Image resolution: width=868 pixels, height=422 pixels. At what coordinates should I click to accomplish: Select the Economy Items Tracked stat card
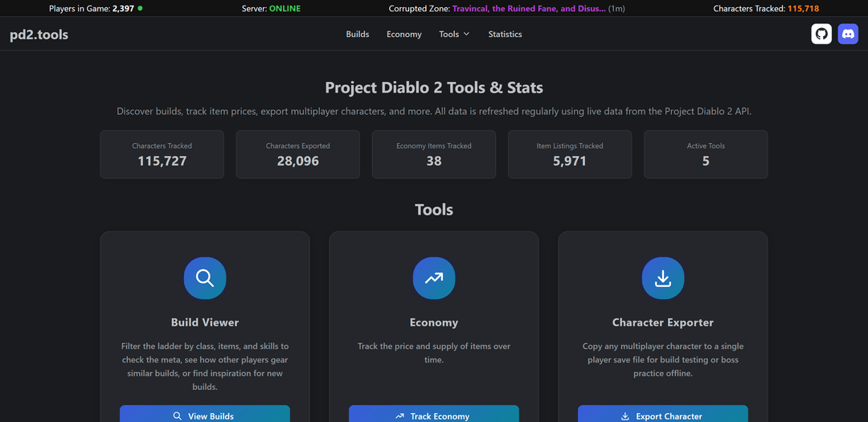pyautogui.click(x=434, y=154)
